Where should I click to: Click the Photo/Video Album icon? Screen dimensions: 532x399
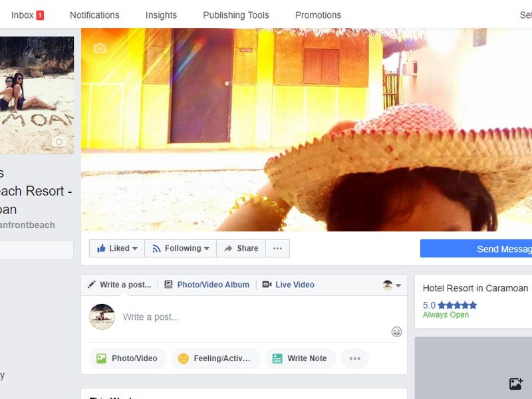[168, 285]
